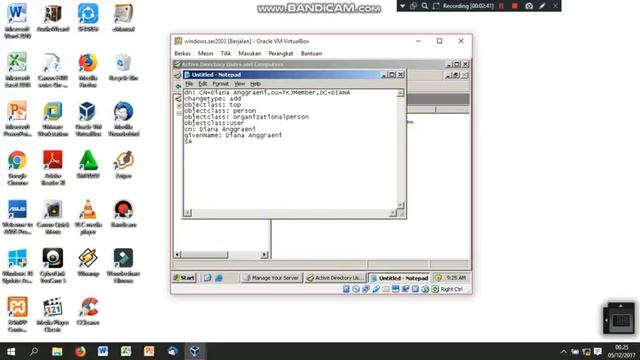Click the Bandicam pencil drawing icon
640x360 pixels.
pos(542,6)
